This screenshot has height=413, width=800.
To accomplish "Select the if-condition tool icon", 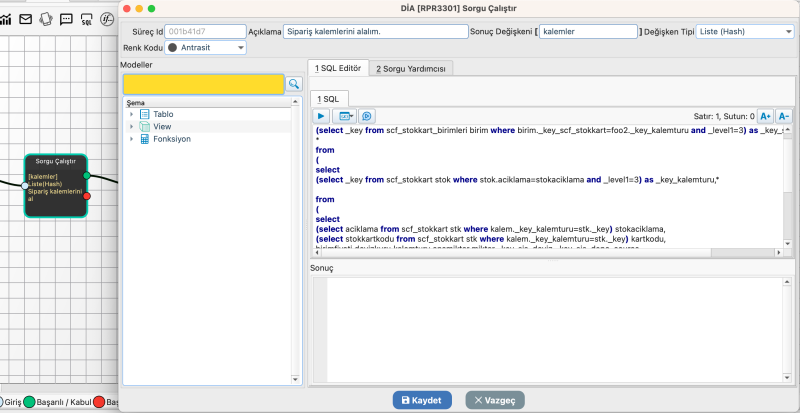I will coord(107,18).
